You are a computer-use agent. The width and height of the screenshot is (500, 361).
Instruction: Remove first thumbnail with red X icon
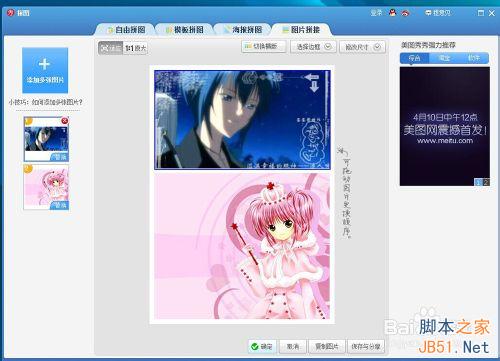[65, 121]
